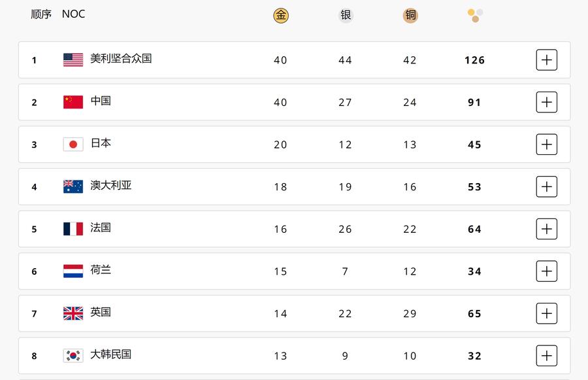This screenshot has height=380, width=588.
Task: Expand the 日本 row with plus button
Action: pos(546,144)
